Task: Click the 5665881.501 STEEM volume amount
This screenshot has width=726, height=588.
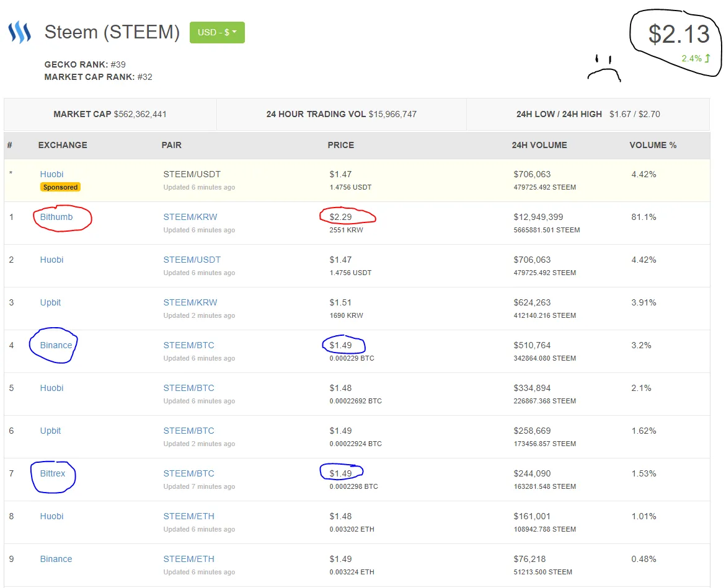Action: pos(546,230)
